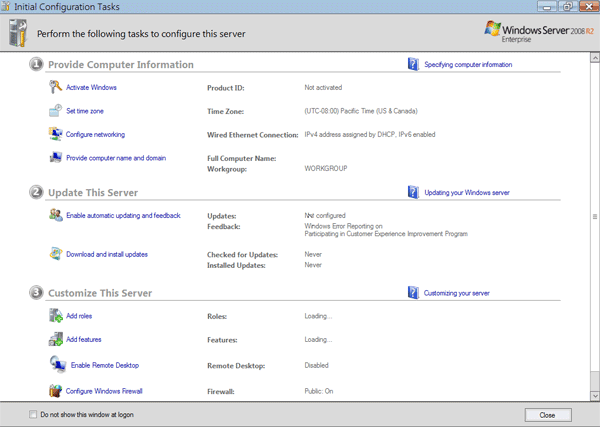Click 'Windows Error Reporting on' text

[x=343, y=226]
